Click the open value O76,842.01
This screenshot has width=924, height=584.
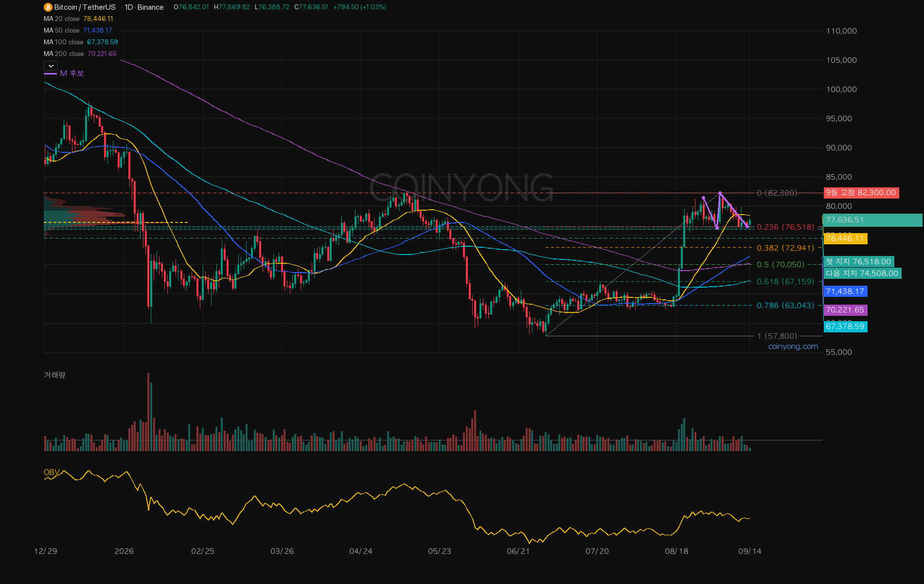191,7
